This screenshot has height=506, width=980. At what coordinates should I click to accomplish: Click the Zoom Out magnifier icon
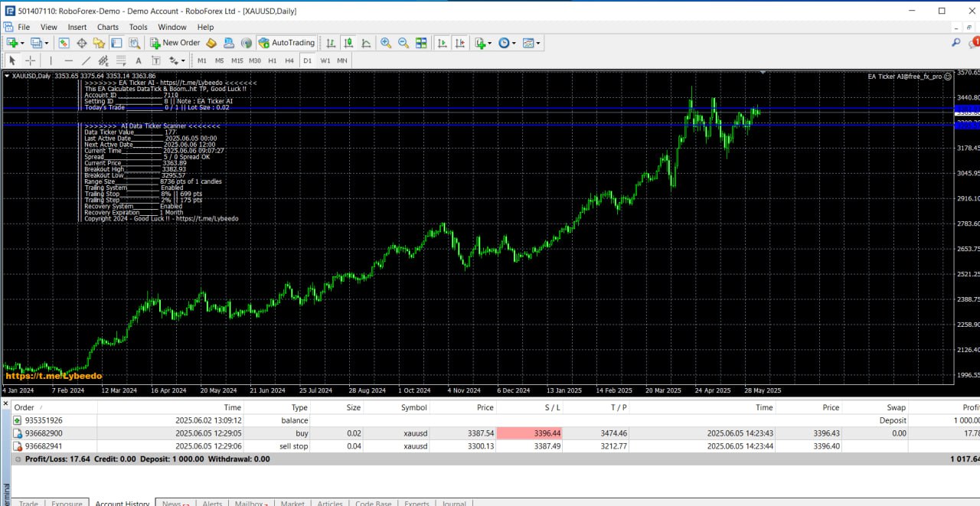(403, 44)
